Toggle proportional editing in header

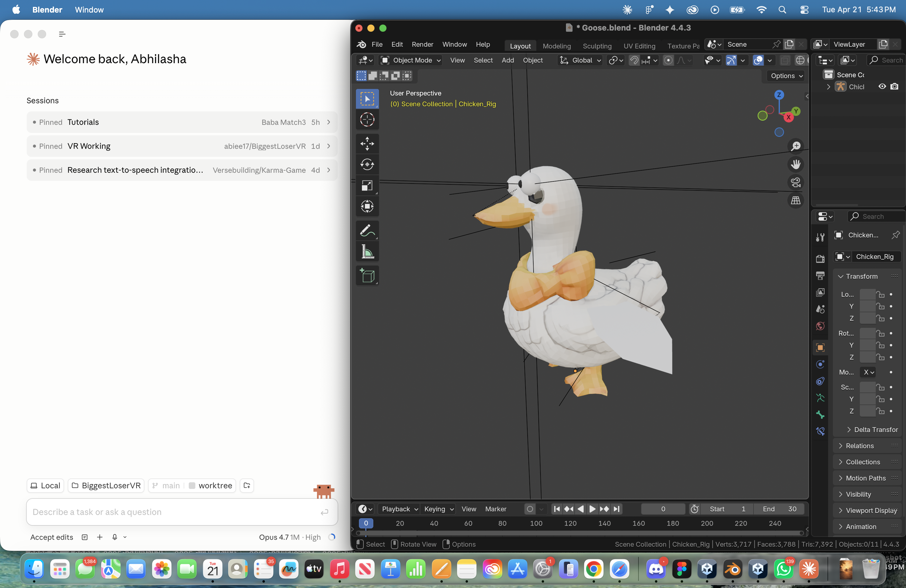(x=668, y=60)
